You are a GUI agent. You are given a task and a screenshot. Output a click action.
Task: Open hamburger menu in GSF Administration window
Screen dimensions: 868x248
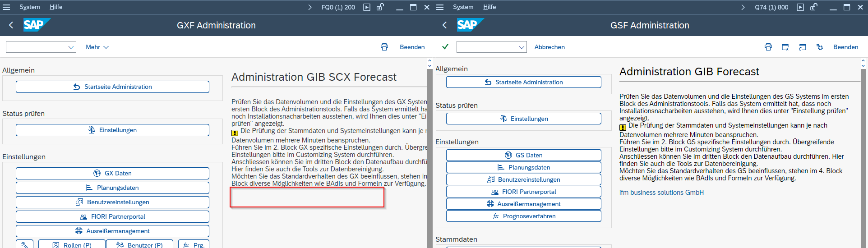click(x=440, y=7)
